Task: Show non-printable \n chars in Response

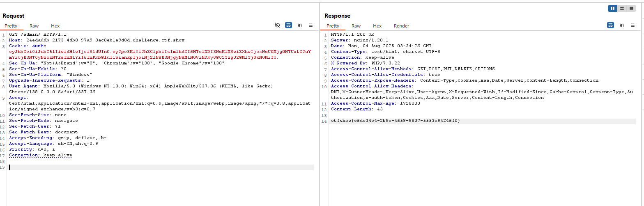Action: coord(622,25)
